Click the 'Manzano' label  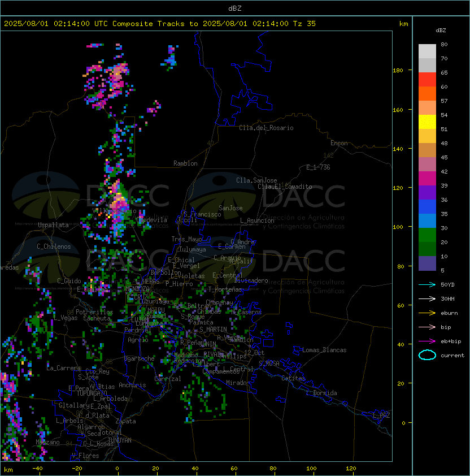click(47, 442)
